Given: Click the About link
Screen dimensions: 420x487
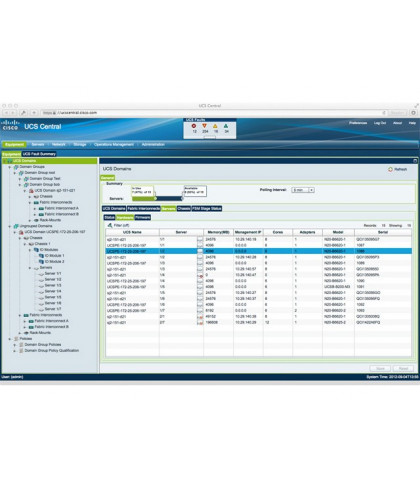Looking at the screenshot, I should (x=397, y=123).
